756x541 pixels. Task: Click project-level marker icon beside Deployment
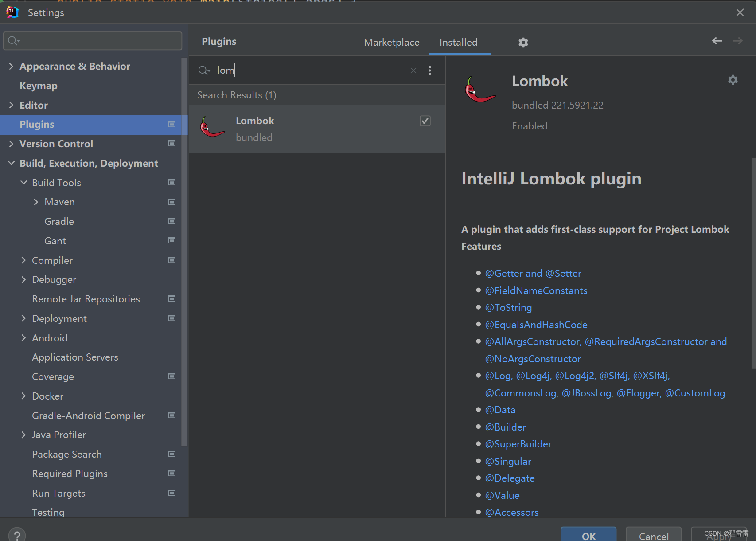tap(172, 318)
